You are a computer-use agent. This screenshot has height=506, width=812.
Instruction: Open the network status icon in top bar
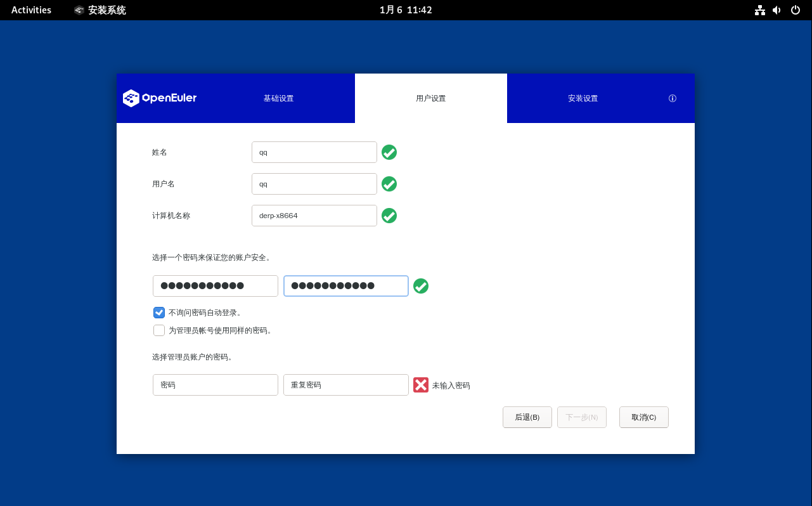(x=759, y=10)
